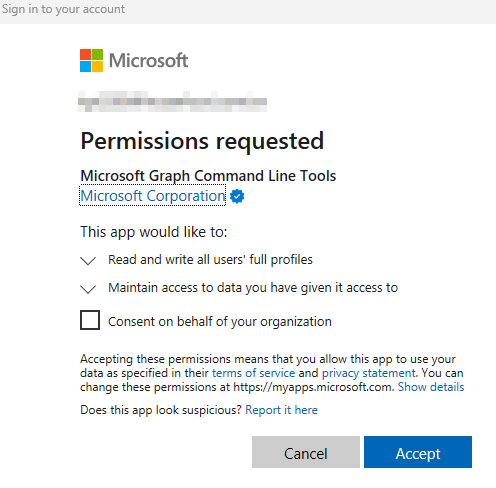Check Consent on behalf of your organization
Viewport: 496px width, 488px height.
90,320
